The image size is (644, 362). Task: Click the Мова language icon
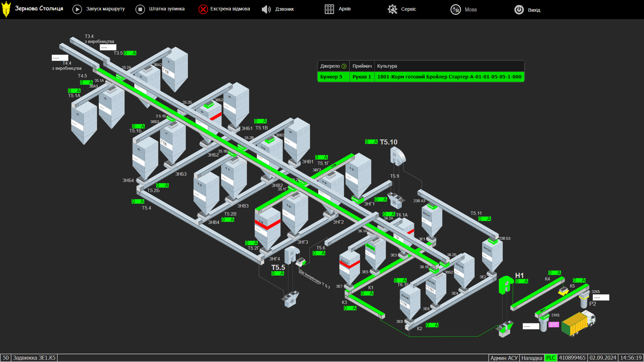pyautogui.click(x=455, y=10)
